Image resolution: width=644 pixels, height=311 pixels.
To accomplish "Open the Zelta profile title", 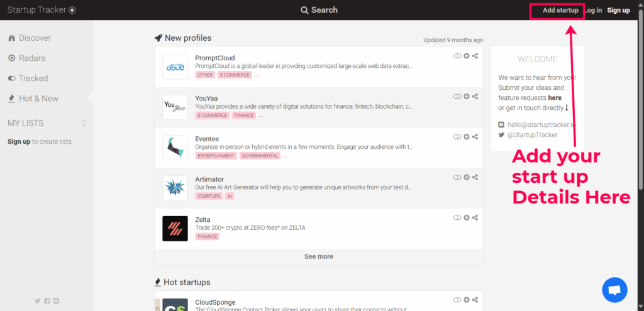I will tap(203, 219).
